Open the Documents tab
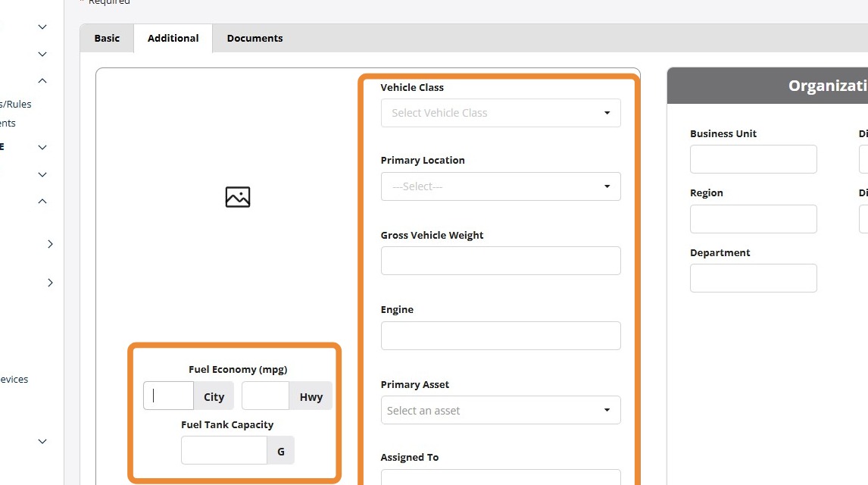868x485 pixels. pyautogui.click(x=254, y=38)
